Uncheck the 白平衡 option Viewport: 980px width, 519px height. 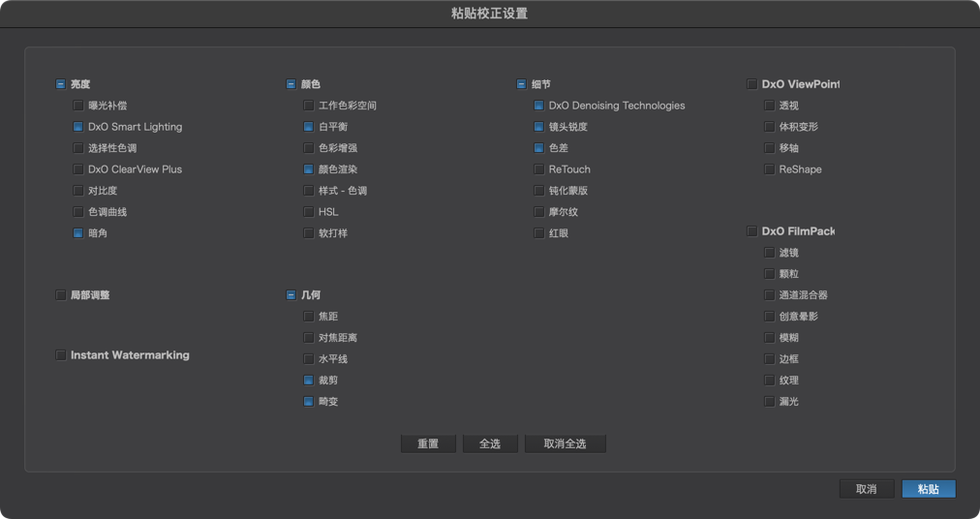pos(309,127)
